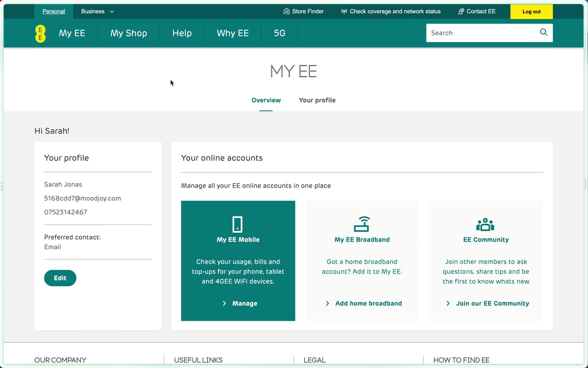
Task: Click the LEGAL footer heading
Action: point(315,360)
